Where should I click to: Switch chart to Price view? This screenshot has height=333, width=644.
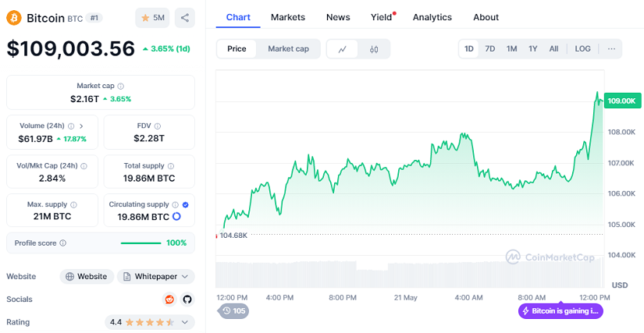pos(237,49)
